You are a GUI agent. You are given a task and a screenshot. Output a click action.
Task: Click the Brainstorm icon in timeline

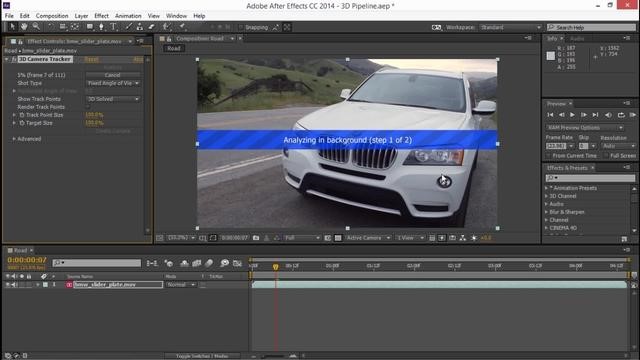pos(224,263)
